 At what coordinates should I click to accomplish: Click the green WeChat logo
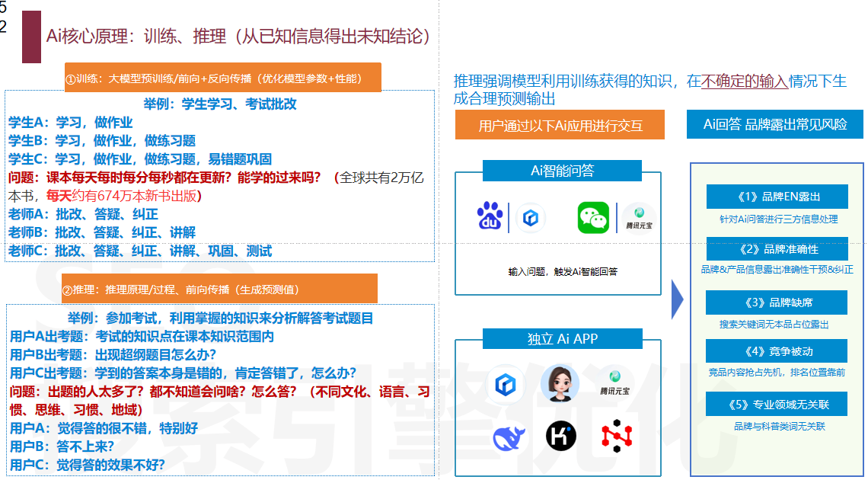593,218
